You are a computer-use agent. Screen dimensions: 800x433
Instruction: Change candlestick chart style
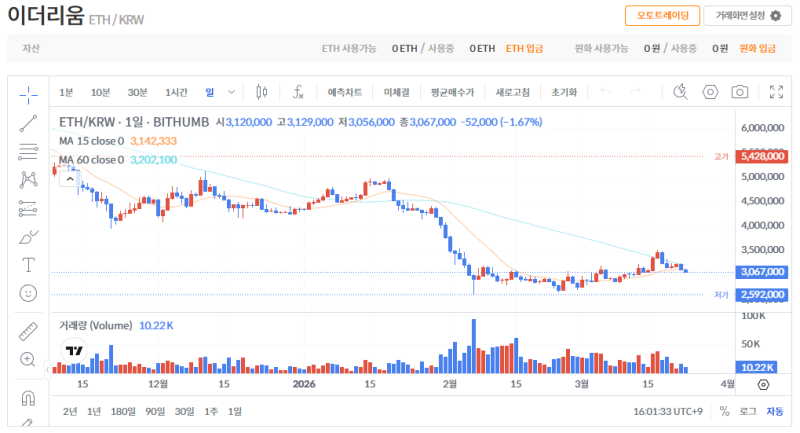pos(262,92)
